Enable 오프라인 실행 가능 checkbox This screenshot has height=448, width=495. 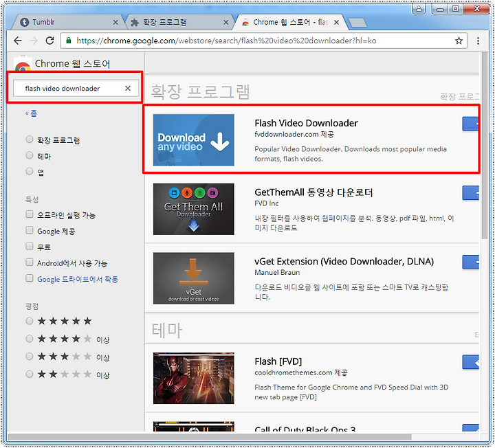[30, 214]
